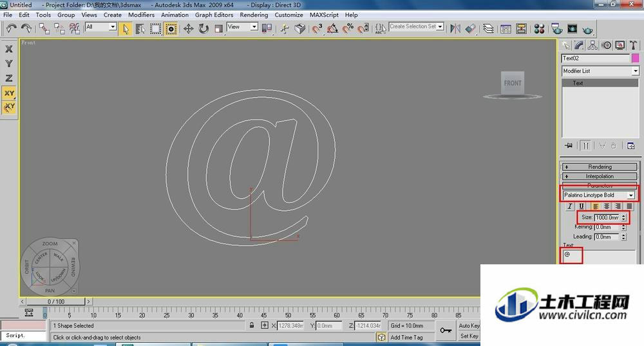Viewport: 644px width, 346px height.
Task: Expand the Rendering rollout
Action: coord(600,167)
